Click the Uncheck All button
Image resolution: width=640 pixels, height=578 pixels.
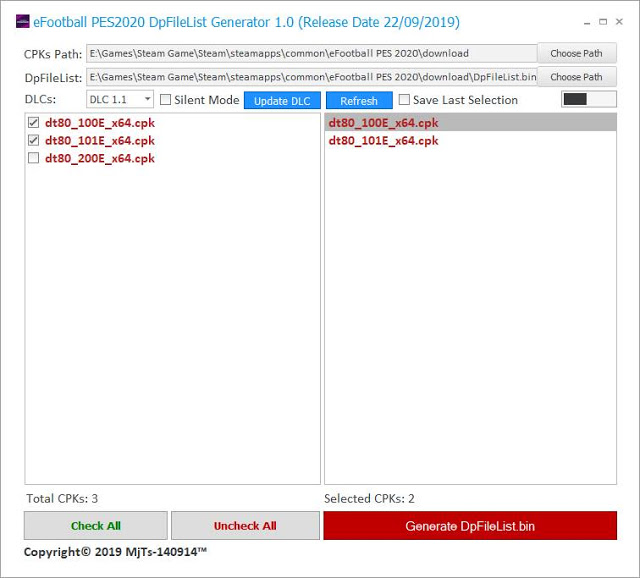click(245, 525)
